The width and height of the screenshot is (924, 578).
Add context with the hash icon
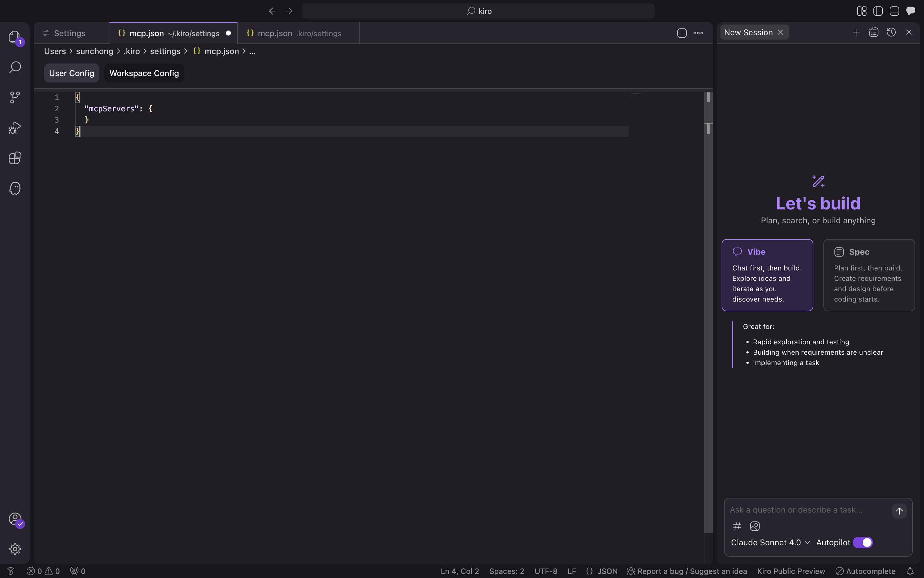737,526
